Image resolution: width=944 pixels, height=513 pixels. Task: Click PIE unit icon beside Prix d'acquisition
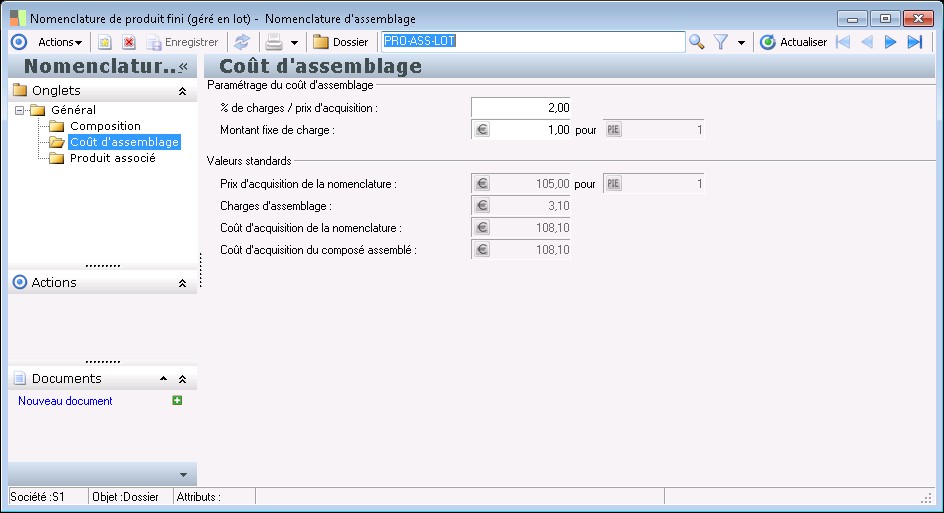pyautogui.click(x=613, y=184)
